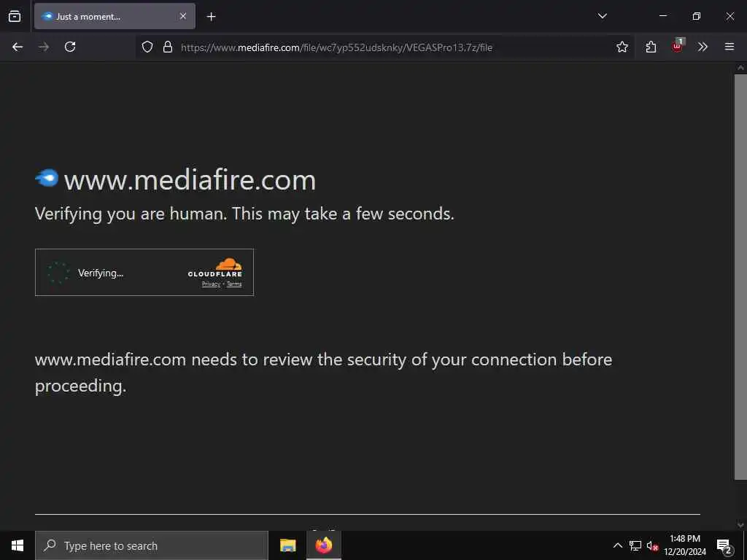Click scrollbar down arrow
Image resolution: width=747 pixels, height=560 pixels.
(x=740, y=525)
